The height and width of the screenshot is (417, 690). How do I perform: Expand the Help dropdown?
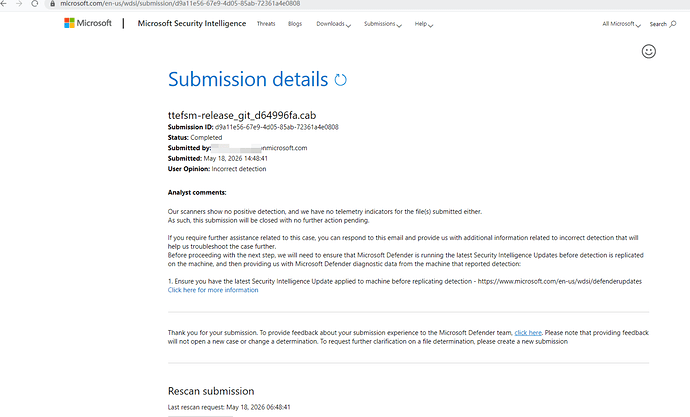(423, 24)
